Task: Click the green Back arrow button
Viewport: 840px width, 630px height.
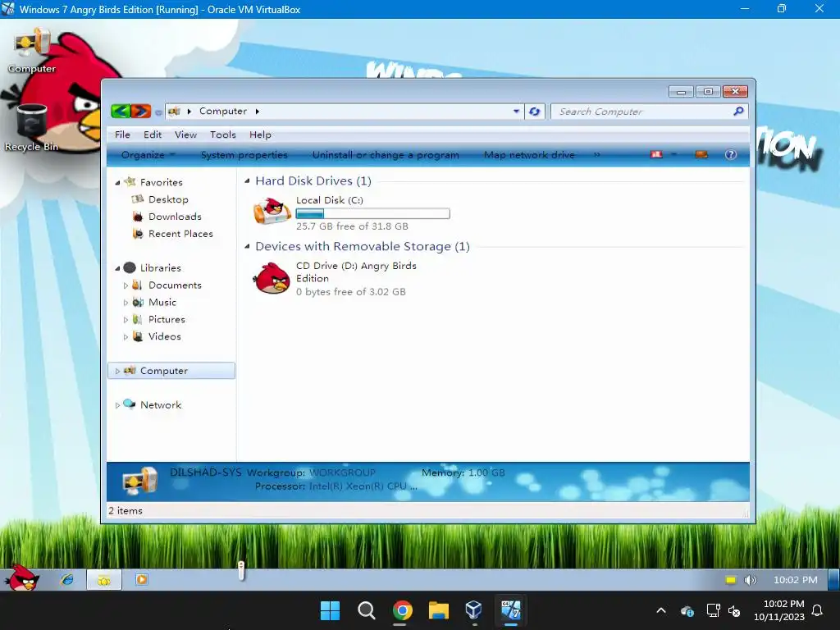Action: [121, 111]
